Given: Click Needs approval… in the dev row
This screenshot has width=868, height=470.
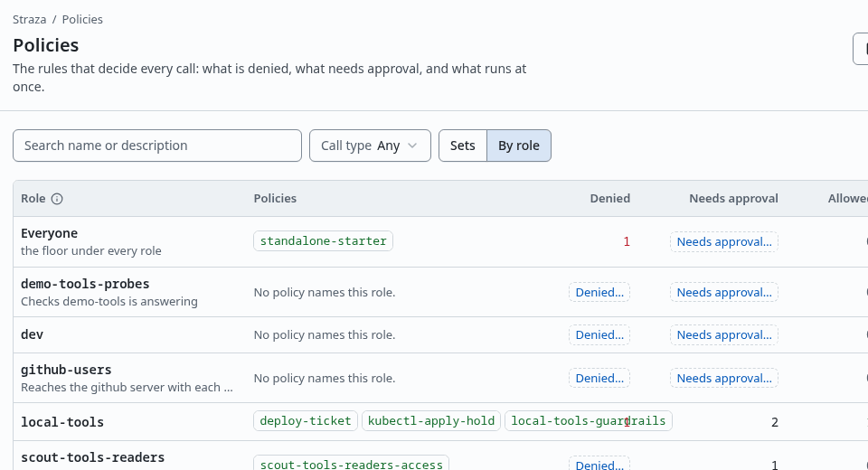Looking at the screenshot, I should 724,335.
